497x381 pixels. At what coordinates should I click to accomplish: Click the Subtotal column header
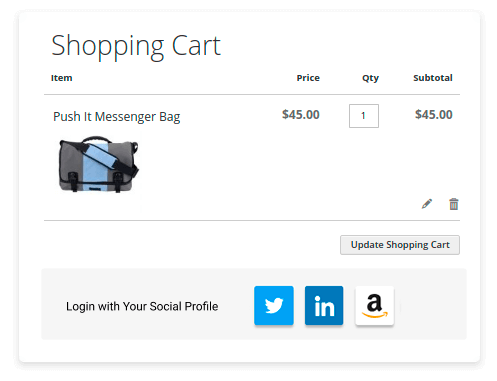pos(433,78)
